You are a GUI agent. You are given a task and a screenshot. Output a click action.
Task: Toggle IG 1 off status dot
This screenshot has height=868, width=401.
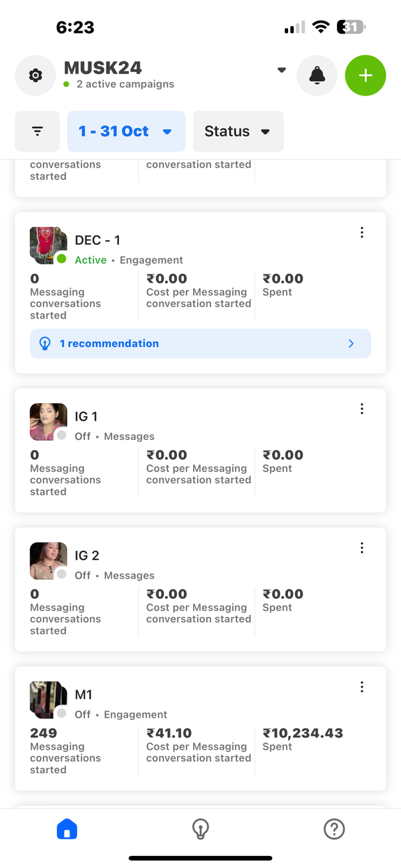tap(61, 435)
